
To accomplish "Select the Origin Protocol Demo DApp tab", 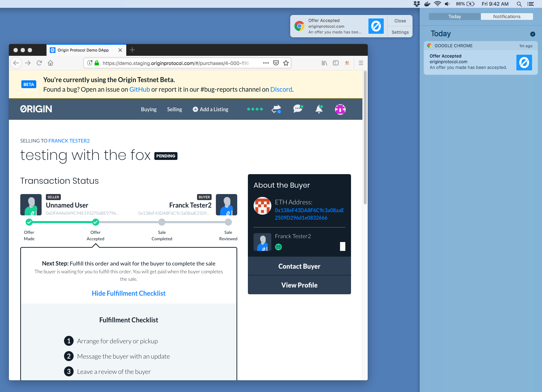I will (83, 50).
